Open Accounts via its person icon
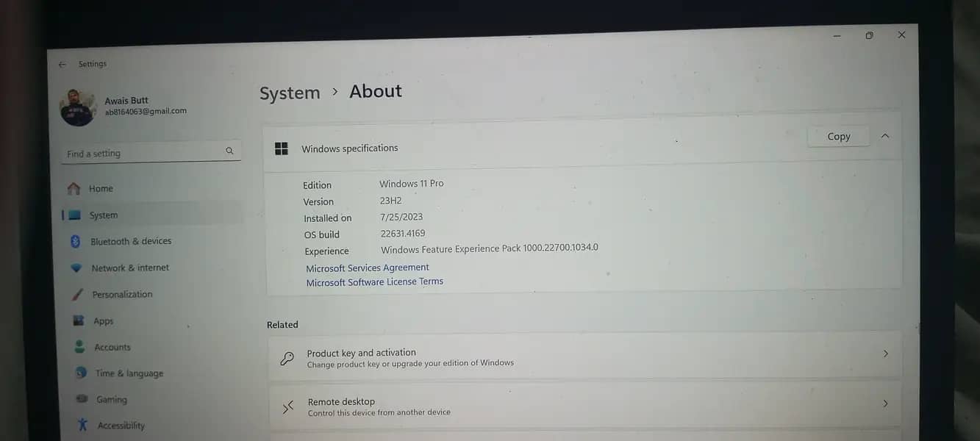980x441 pixels. pos(79,347)
